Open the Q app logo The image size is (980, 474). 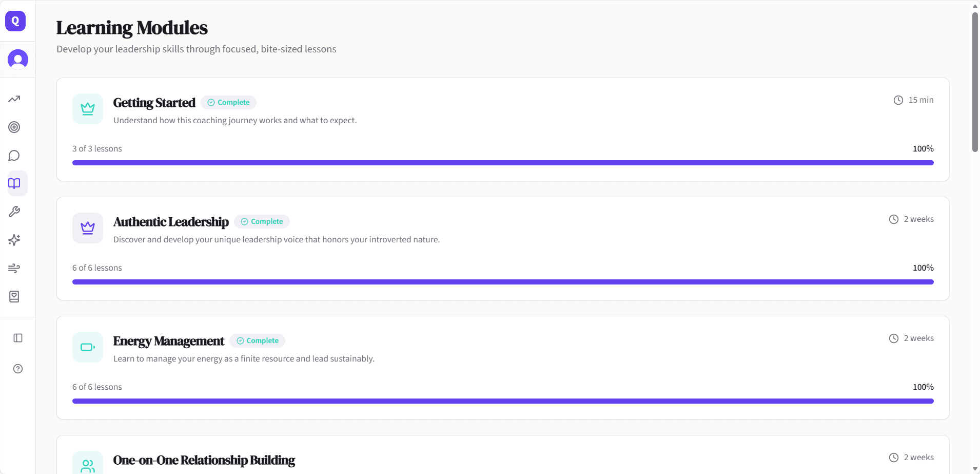click(15, 21)
